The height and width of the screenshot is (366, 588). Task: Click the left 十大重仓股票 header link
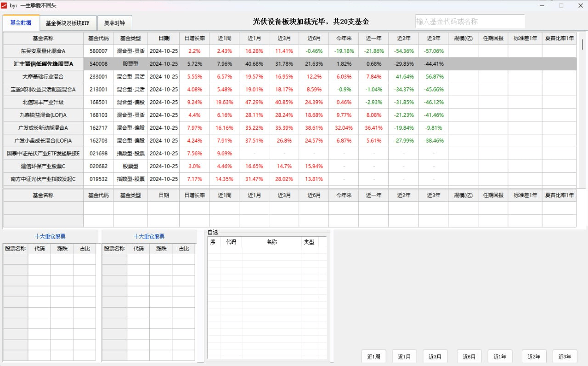pos(50,236)
